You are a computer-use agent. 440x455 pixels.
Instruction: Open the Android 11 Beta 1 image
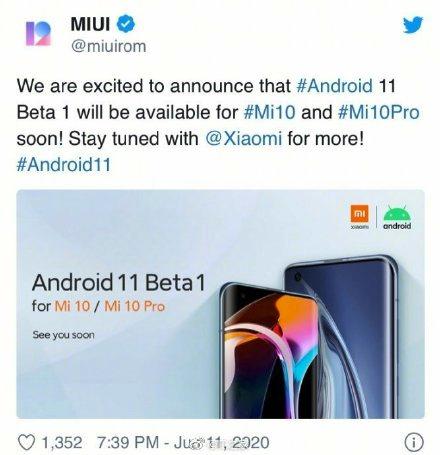point(220,304)
